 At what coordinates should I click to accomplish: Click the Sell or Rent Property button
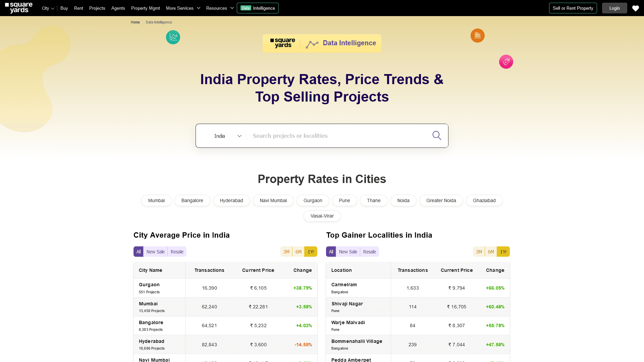(x=573, y=8)
